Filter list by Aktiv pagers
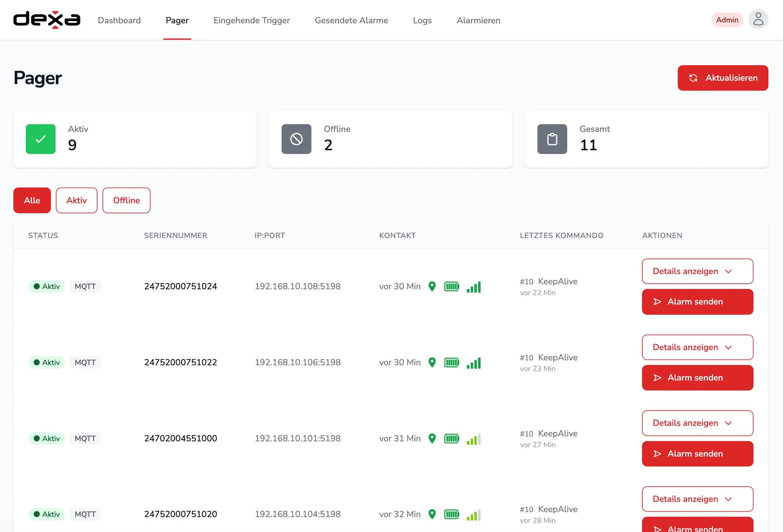 pyautogui.click(x=76, y=200)
